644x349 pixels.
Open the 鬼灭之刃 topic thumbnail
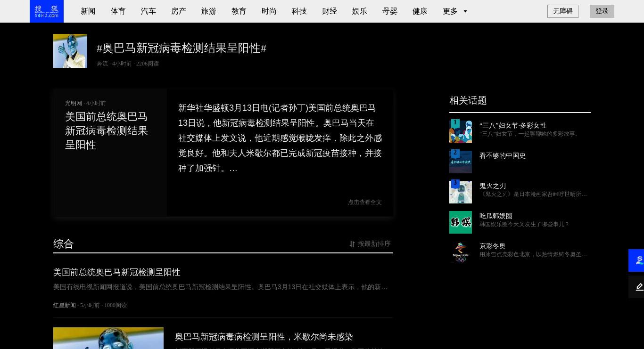[x=461, y=192]
